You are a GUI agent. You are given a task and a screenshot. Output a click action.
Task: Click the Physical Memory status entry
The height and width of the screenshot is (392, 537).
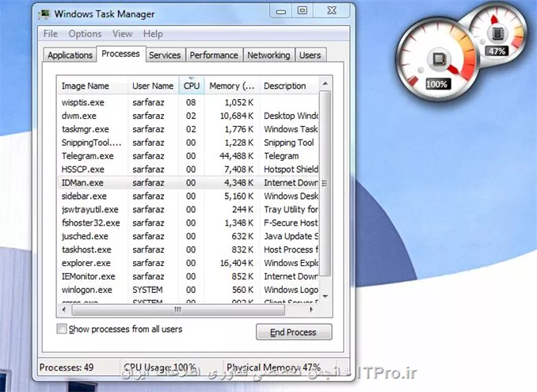tap(273, 367)
